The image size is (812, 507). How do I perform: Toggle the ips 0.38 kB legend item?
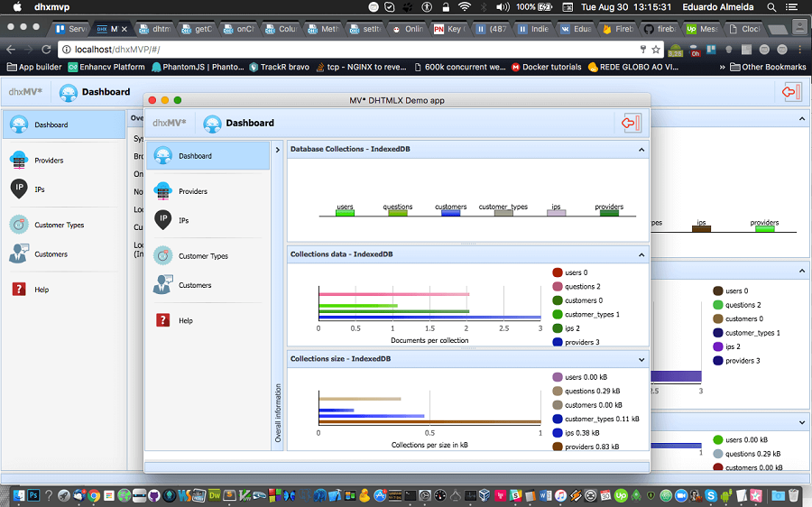[576, 433]
